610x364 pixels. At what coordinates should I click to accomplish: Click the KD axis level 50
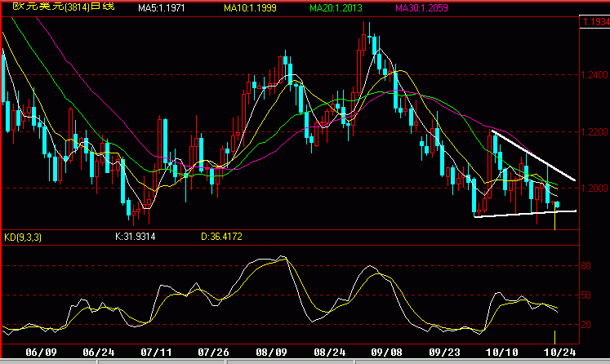pyautogui.click(x=586, y=295)
